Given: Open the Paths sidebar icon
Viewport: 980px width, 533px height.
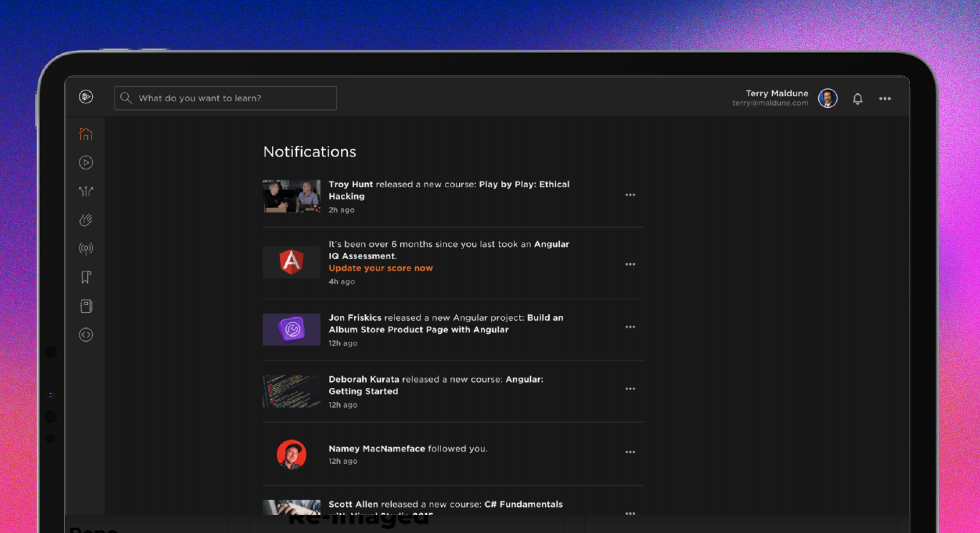Looking at the screenshot, I should click(x=86, y=191).
